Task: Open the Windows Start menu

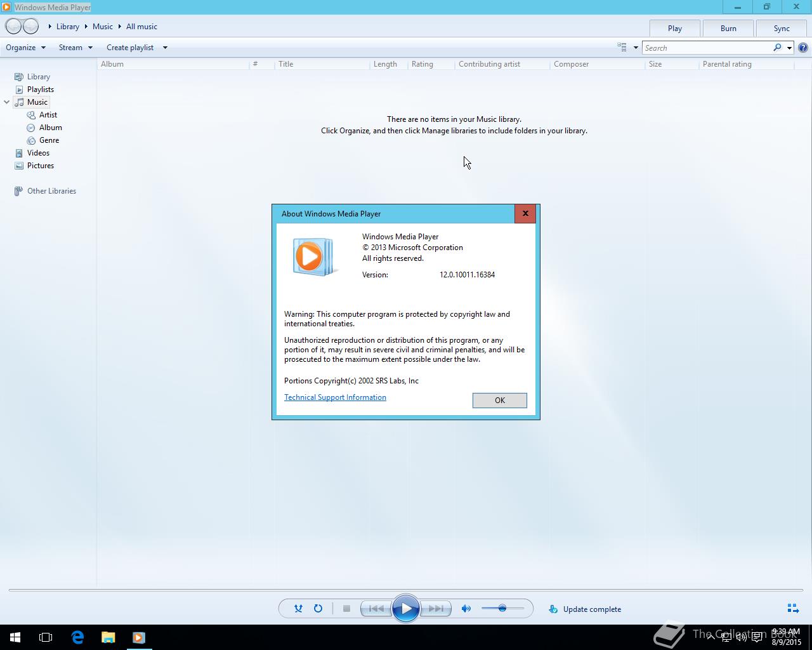Action: (15, 637)
